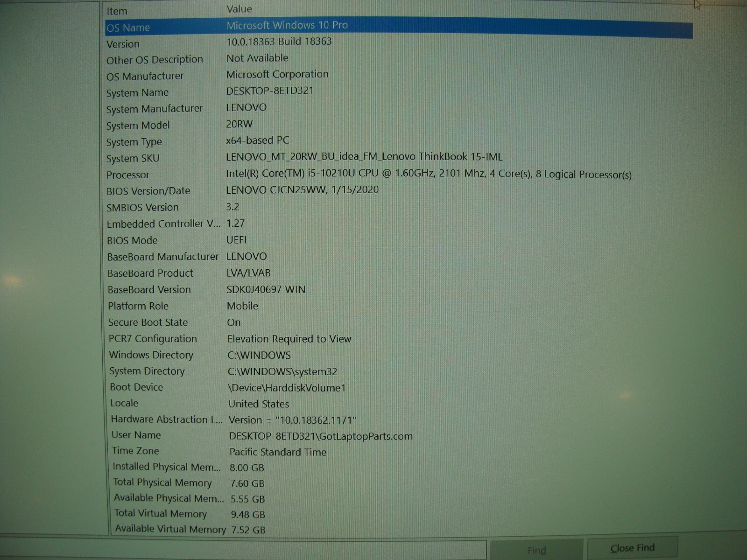Select the Hardware Abstraction Layer row

click(x=399, y=420)
